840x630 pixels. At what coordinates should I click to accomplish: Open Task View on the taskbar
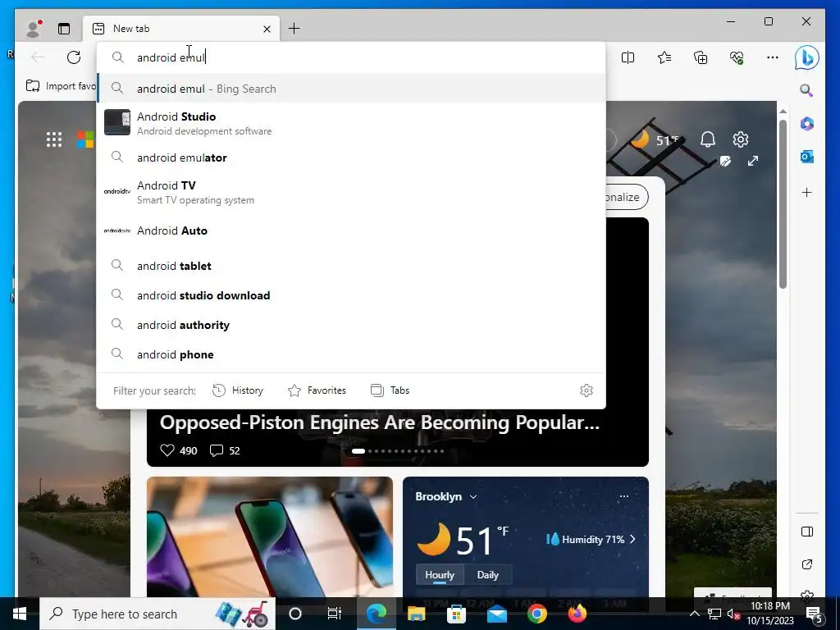pyautogui.click(x=335, y=614)
